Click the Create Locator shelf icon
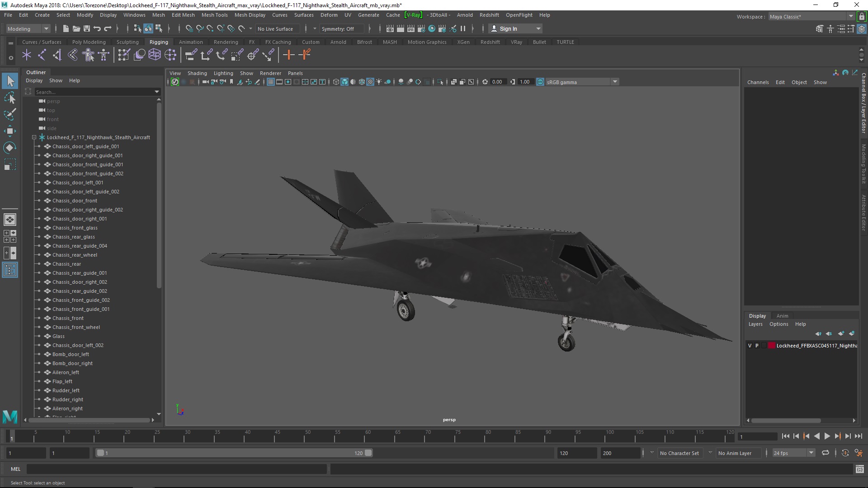Screen dimensions: 868x488 (27, 55)
